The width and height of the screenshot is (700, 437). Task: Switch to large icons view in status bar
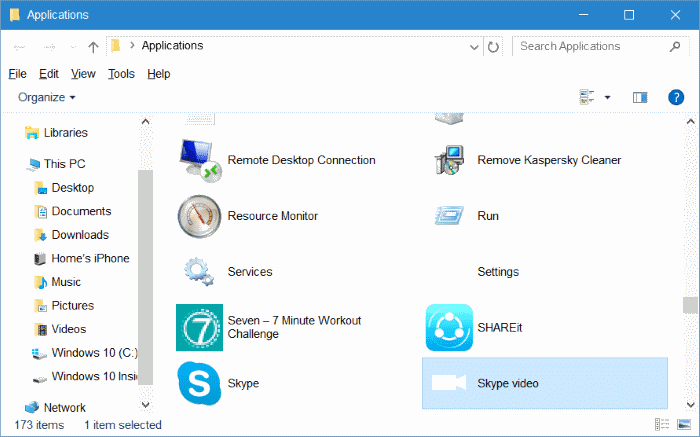pos(684,424)
